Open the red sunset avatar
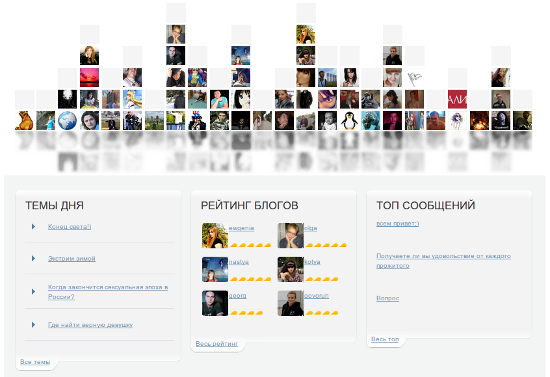550x377 pixels. (x=89, y=77)
